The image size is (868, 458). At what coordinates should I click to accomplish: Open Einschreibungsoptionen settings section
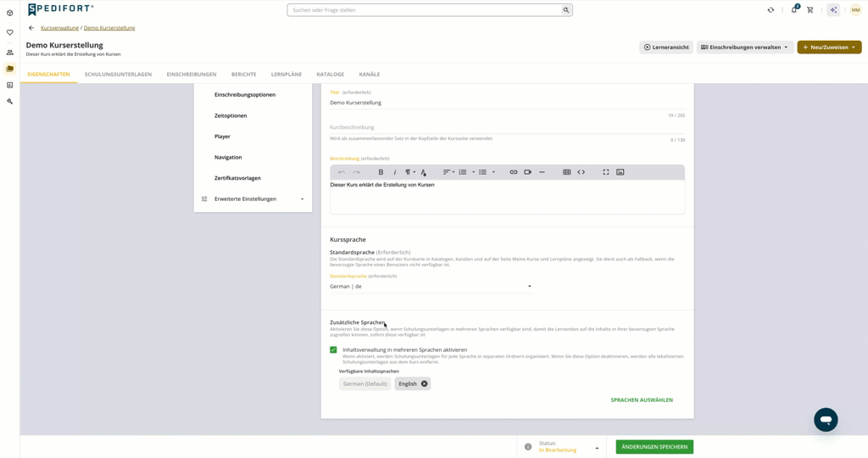click(x=245, y=95)
